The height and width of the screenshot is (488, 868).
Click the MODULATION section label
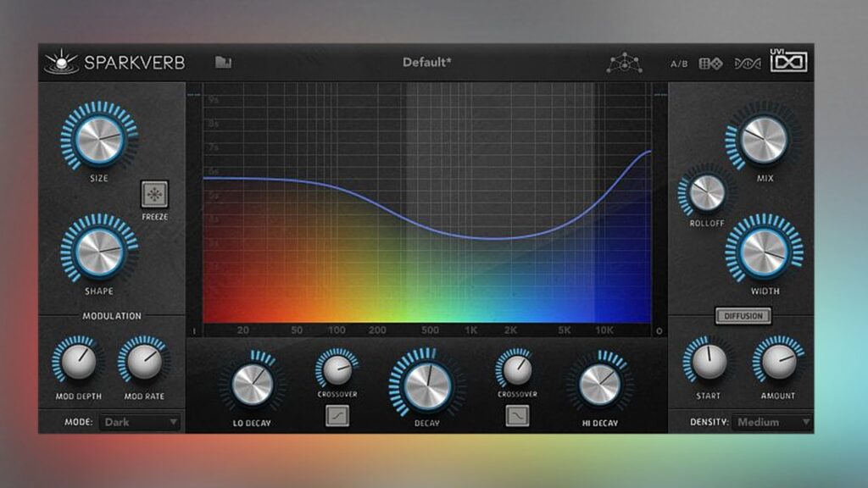coord(112,316)
